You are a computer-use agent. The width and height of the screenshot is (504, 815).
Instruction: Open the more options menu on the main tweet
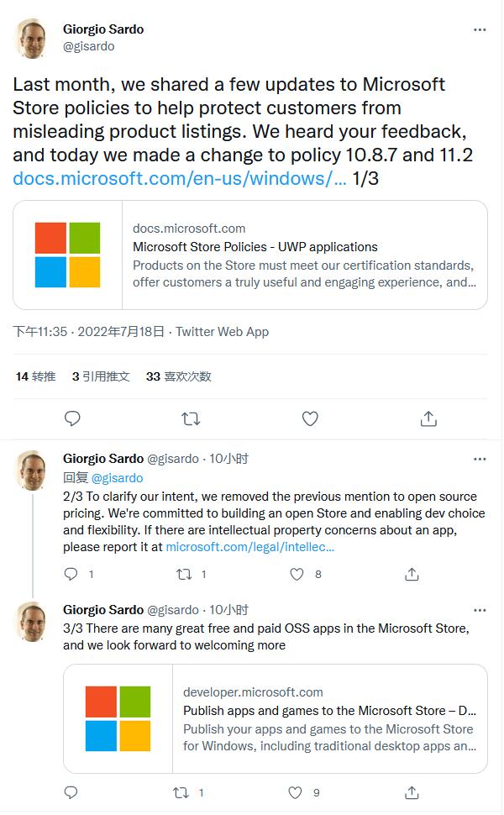480,28
